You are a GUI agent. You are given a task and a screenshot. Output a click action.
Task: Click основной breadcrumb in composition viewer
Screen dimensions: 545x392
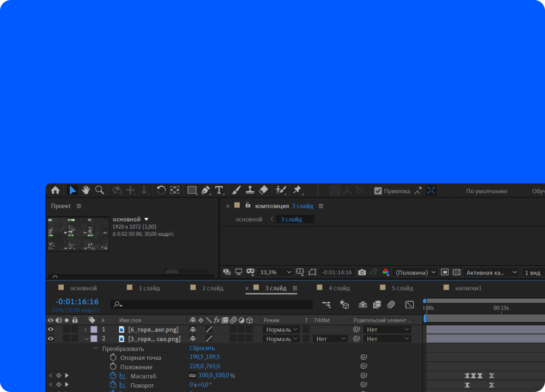(x=249, y=219)
